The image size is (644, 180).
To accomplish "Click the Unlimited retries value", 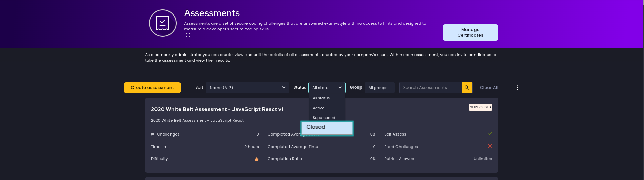I will click(x=483, y=159).
